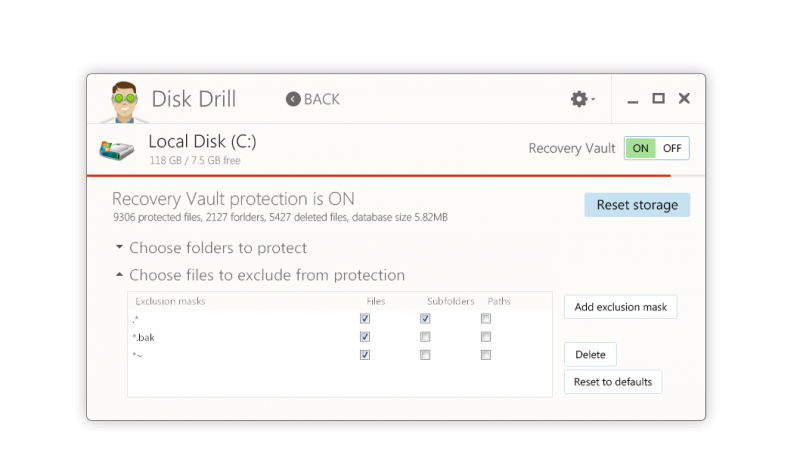Delete the selected exclusion mask

coord(590,354)
